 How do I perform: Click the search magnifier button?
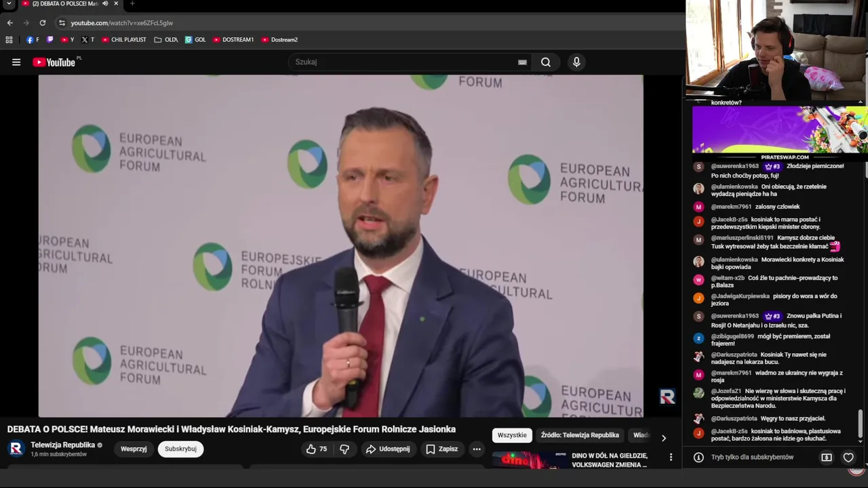(x=546, y=62)
